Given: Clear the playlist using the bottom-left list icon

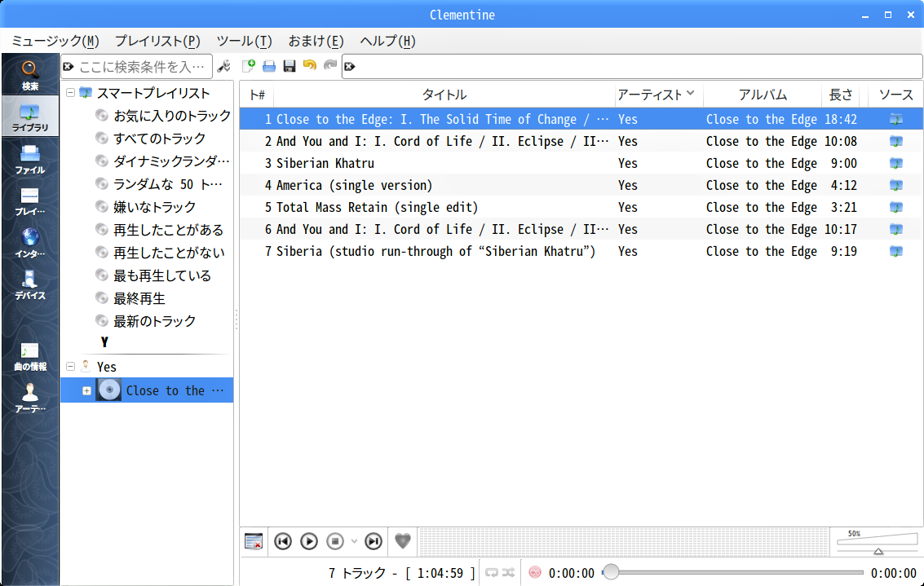Looking at the screenshot, I should tap(254, 540).
